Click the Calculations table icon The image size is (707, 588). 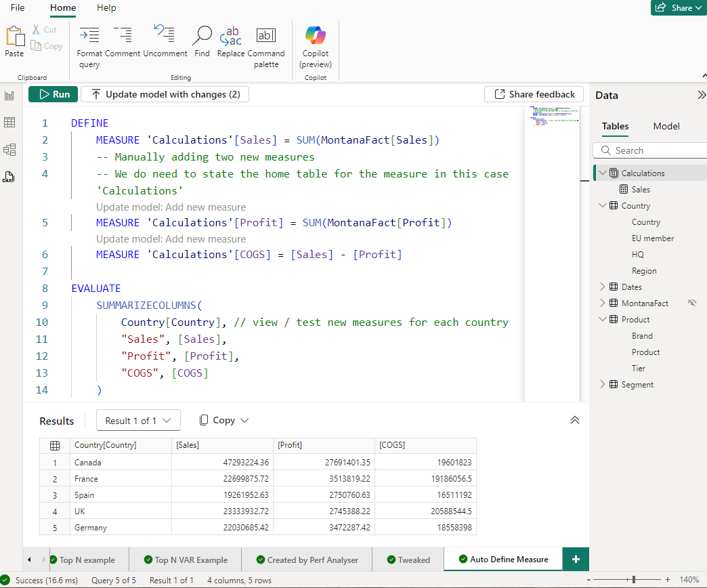(614, 173)
